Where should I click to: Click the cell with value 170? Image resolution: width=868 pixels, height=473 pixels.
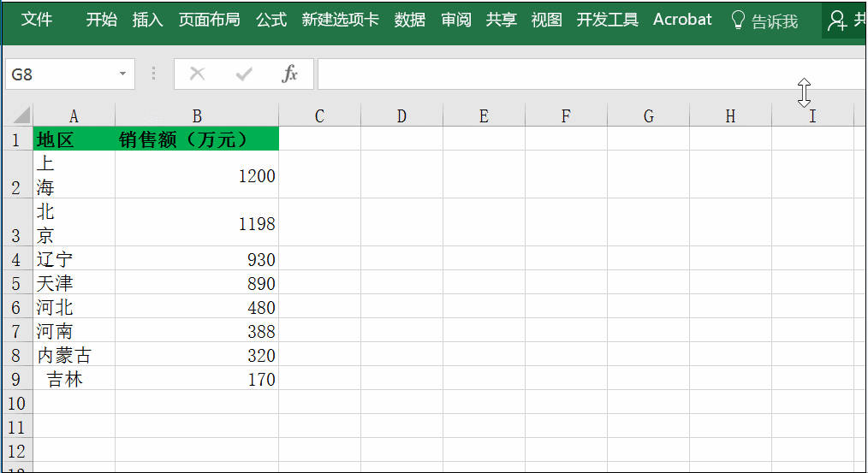197,378
